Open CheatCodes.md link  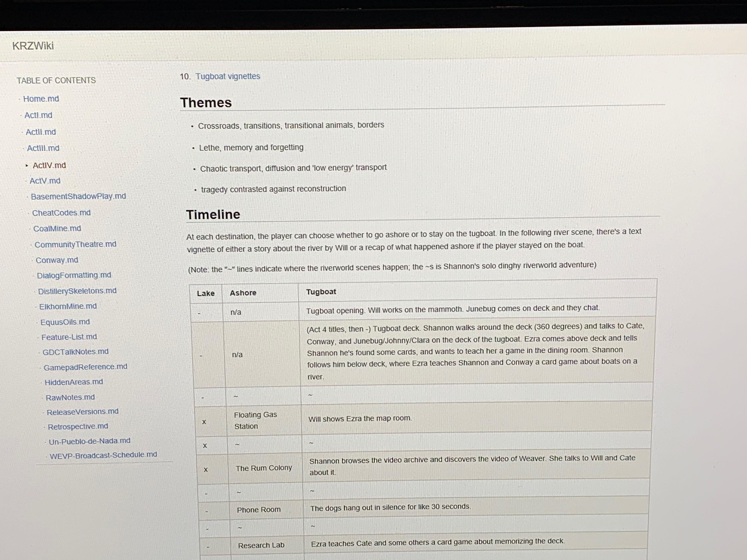point(61,213)
